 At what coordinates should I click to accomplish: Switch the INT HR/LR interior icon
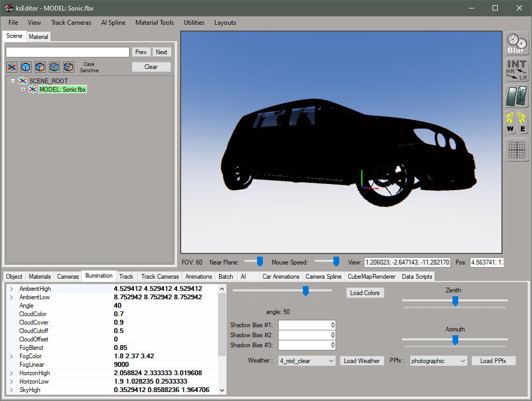pyautogui.click(x=517, y=70)
